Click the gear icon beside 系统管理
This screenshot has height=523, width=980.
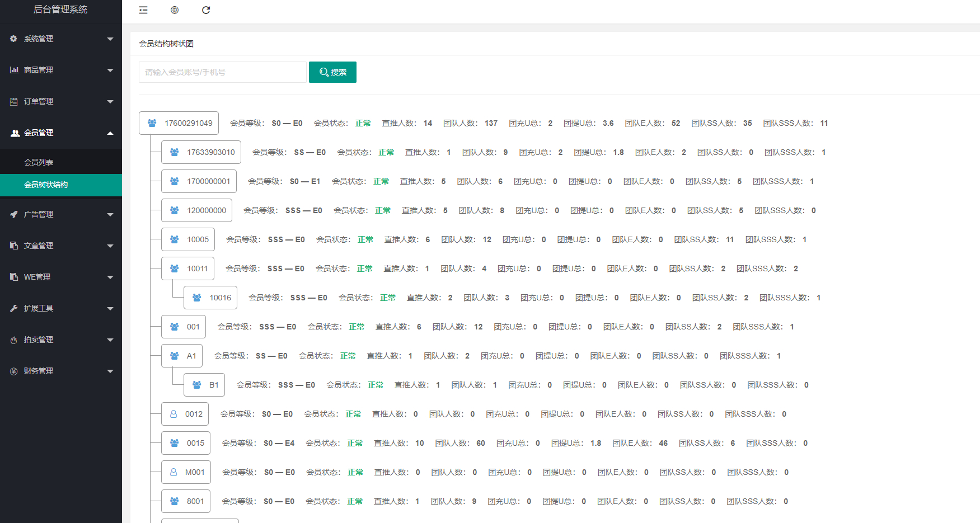pos(14,39)
